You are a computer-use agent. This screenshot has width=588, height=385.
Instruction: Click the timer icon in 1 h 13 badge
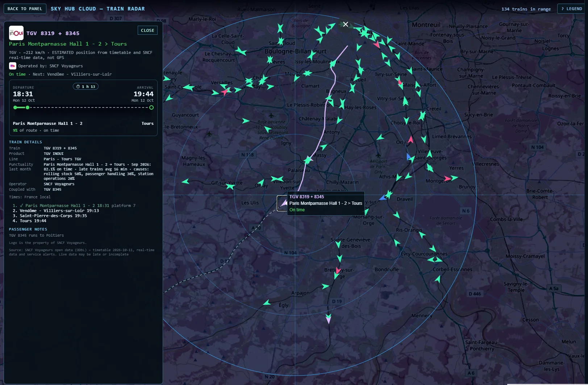tap(78, 86)
